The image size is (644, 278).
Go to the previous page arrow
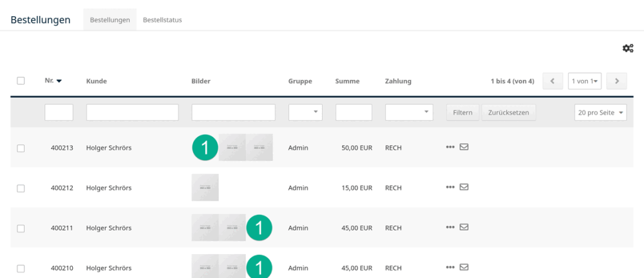(x=553, y=81)
